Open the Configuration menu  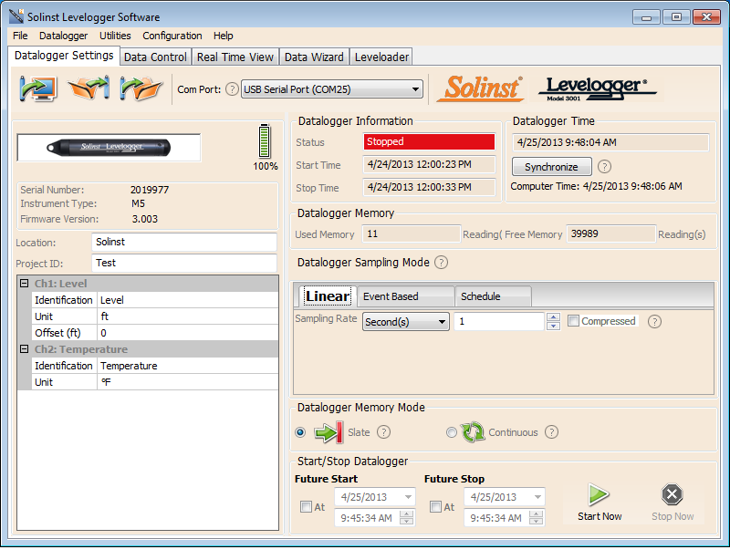tap(172, 36)
